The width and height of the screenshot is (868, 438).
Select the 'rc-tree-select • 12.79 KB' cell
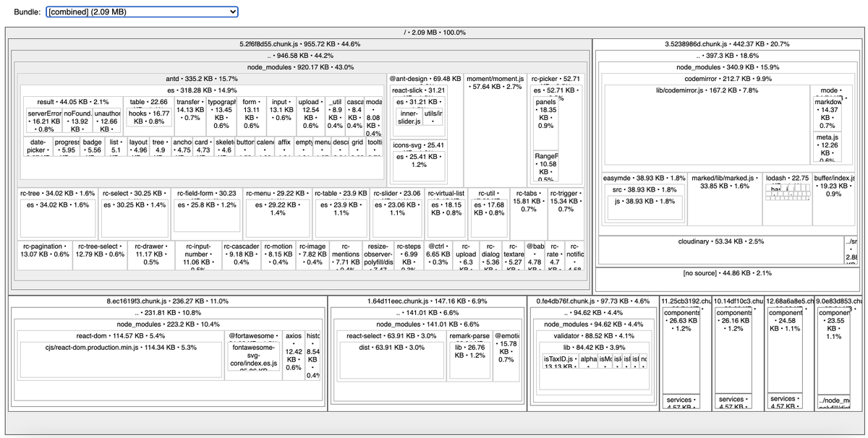pyautogui.click(x=100, y=254)
